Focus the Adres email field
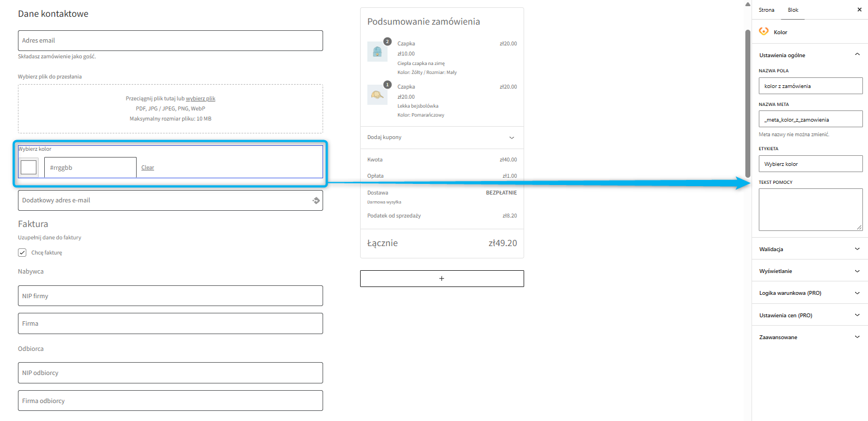 click(x=170, y=40)
